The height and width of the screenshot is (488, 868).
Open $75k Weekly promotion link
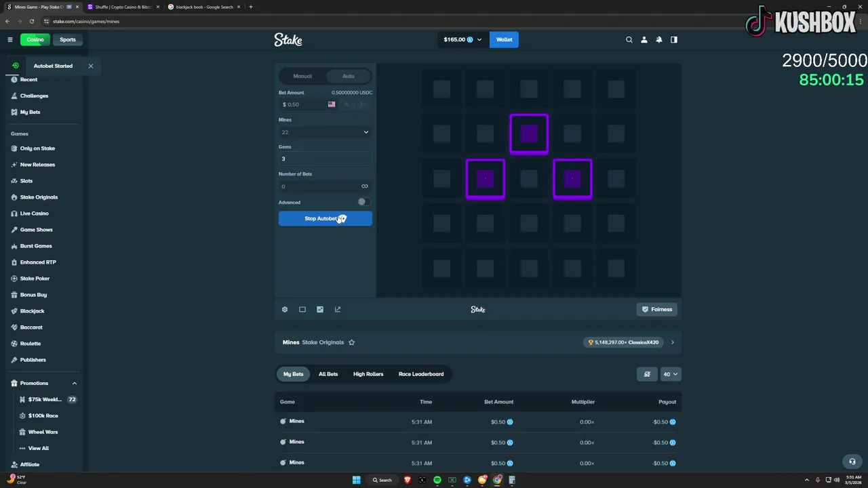[x=45, y=399]
